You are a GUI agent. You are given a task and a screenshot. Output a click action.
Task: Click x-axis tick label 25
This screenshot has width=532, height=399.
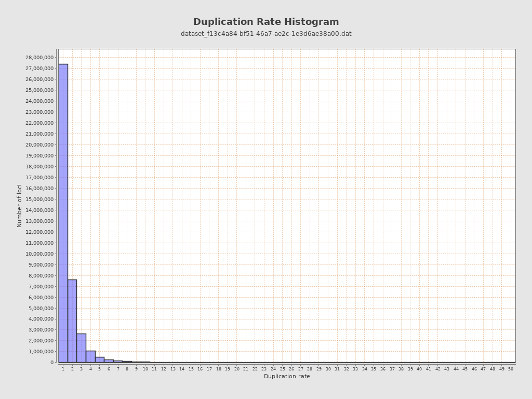tap(282, 369)
